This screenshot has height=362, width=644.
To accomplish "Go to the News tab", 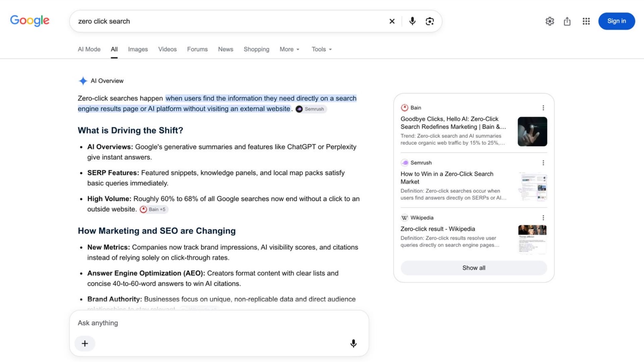I will (225, 49).
